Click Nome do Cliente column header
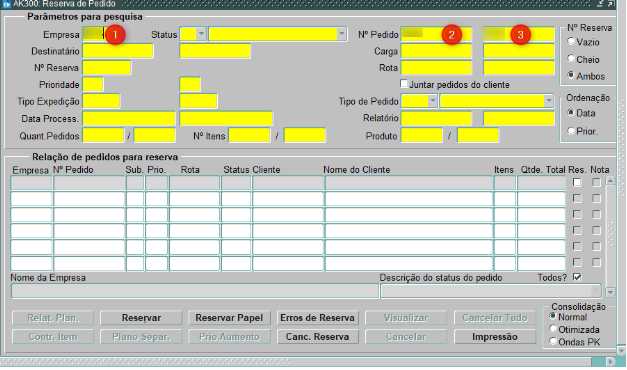This screenshot has height=370, width=627. (357, 170)
